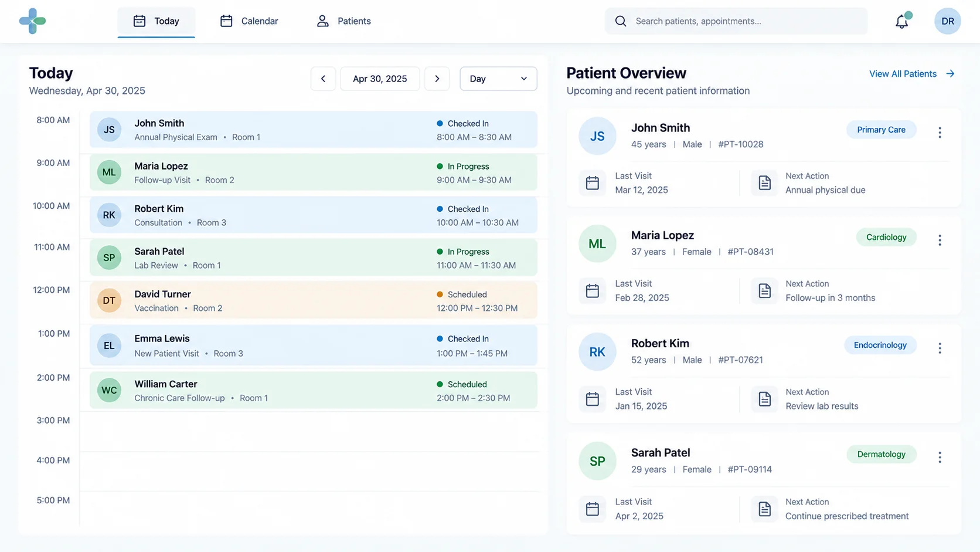Click WC avatar in the schedule
Viewport: 980px width, 552px height.
[109, 390]
